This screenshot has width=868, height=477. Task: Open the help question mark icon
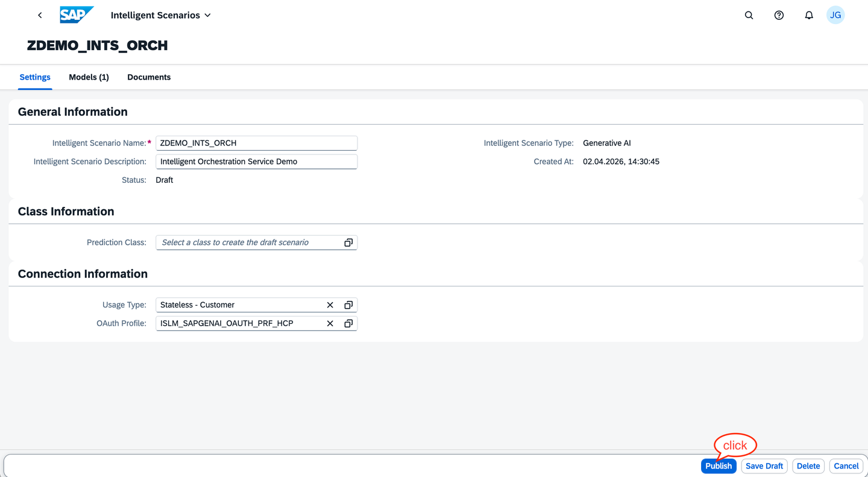click(x=779, y=15)
